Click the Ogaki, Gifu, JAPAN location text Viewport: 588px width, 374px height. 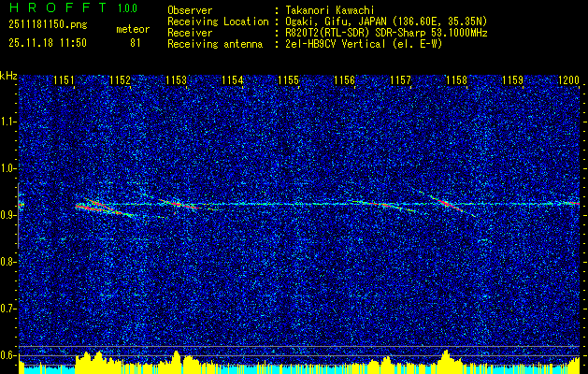point(387,22)
